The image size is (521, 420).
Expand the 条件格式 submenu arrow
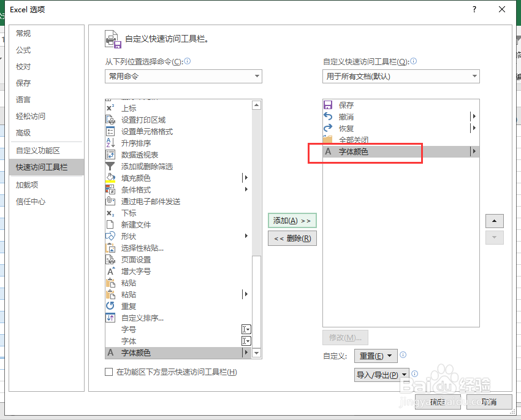click(246, 189)
